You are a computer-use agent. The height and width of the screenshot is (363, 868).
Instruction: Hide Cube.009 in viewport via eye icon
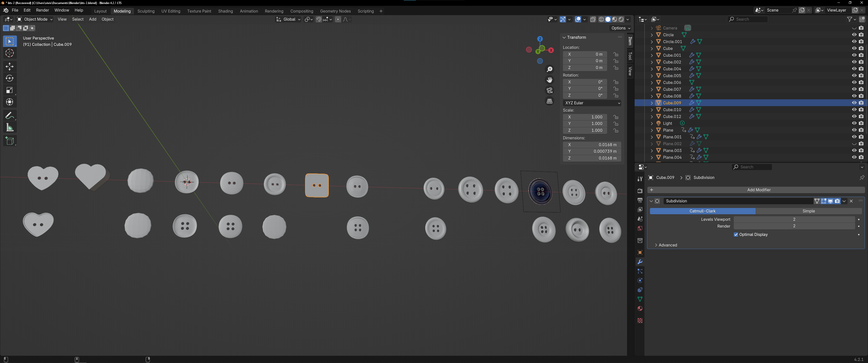(854, 103)
